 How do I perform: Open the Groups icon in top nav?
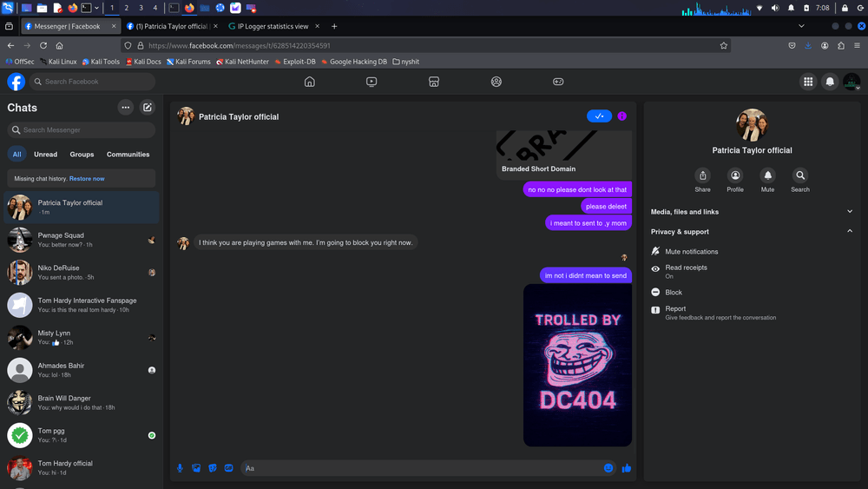496,82
